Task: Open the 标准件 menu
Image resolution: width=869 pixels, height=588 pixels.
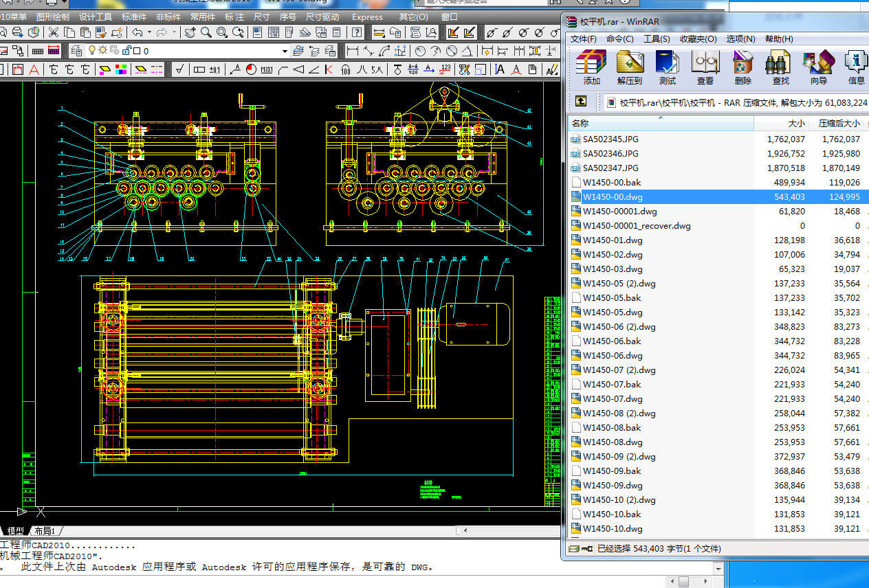Action: 134,16
